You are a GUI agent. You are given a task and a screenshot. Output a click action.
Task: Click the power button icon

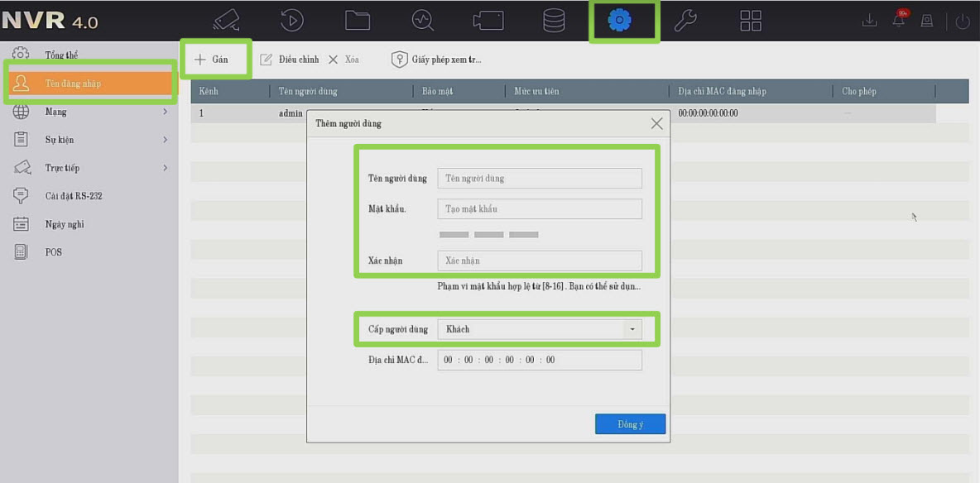click(x=963, y=22)
